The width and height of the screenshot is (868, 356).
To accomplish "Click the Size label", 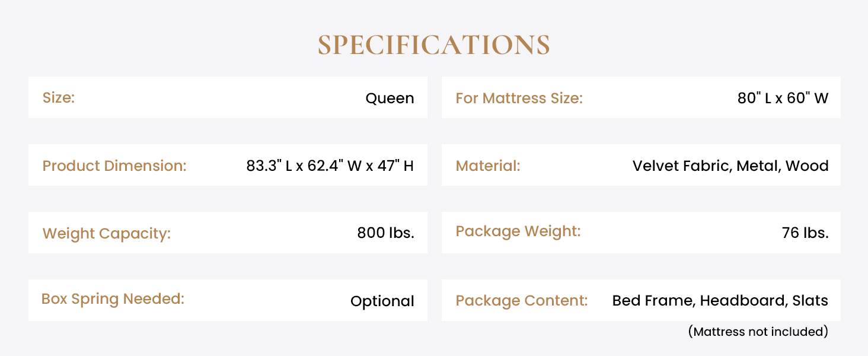I will coord(59,97).
